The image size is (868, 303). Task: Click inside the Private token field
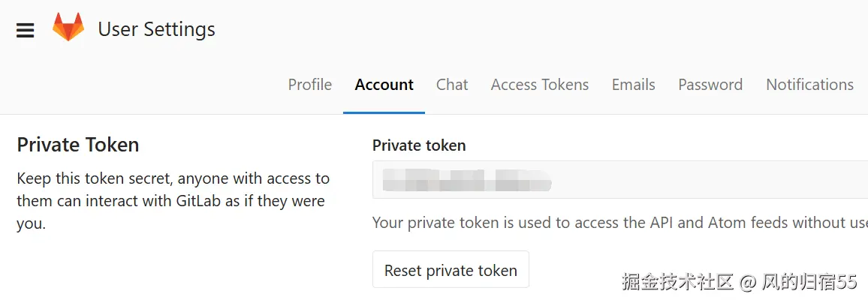point(676,181)
